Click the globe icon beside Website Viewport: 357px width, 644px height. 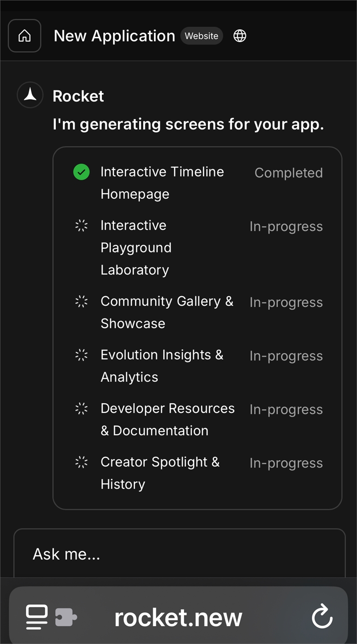(x=240, y=36)
